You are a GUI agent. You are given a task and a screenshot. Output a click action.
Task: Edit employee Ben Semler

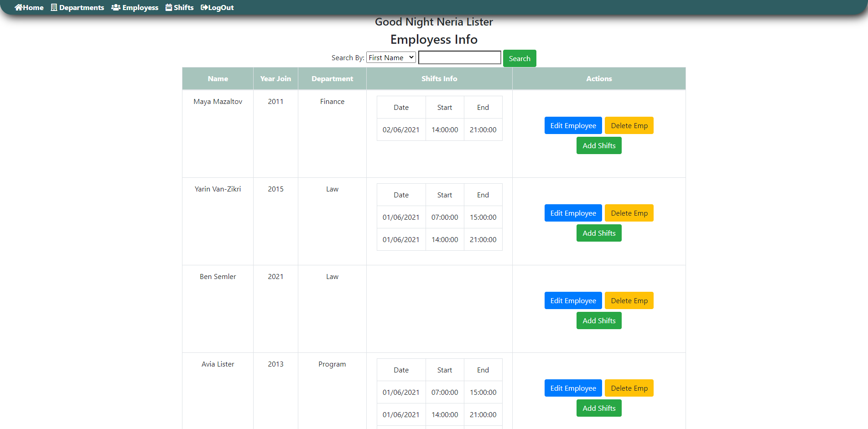pyautogui.click(x=573, y=300)
